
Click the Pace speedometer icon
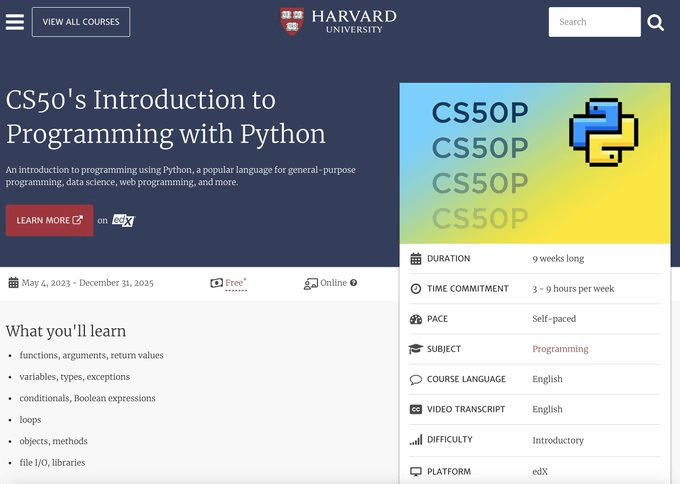[x=415, y=319]
